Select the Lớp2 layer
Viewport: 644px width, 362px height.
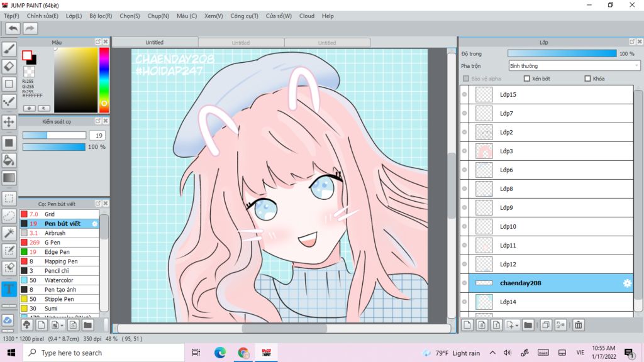coord(551,132)
